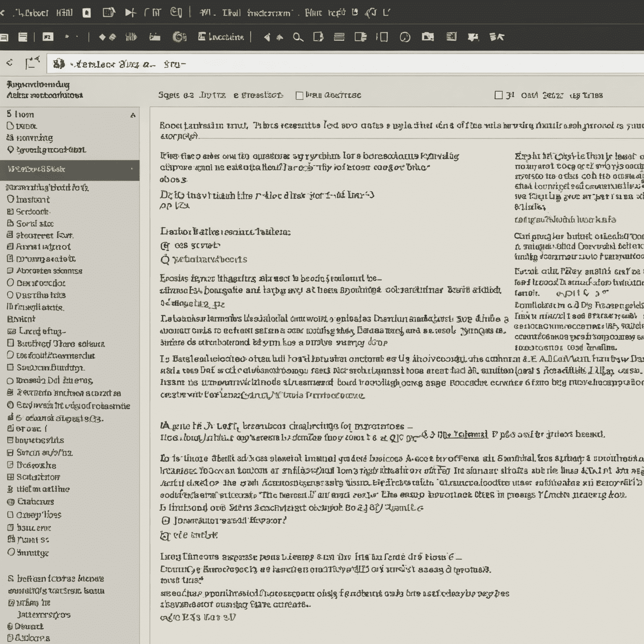Click the labeled text button in the middle toolbar
Viewport: 644px width, 644px height.
pos(221,37)
